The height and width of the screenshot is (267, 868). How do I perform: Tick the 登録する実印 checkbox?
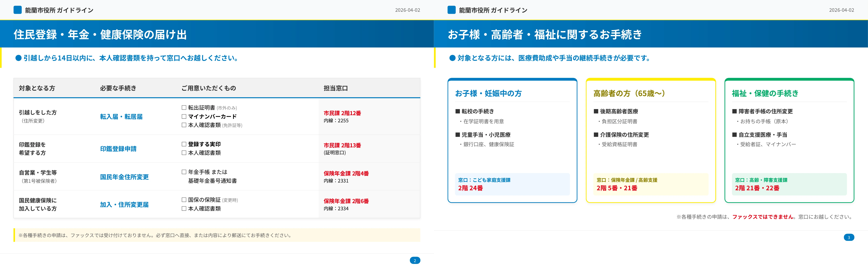click(x=184, y=144)
